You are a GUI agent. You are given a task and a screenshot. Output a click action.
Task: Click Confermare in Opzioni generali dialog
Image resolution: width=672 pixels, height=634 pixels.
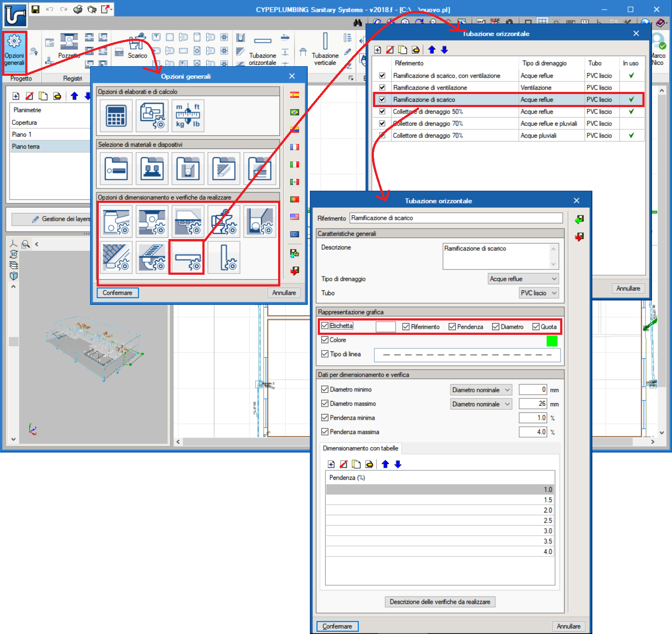tap(118, 293)
